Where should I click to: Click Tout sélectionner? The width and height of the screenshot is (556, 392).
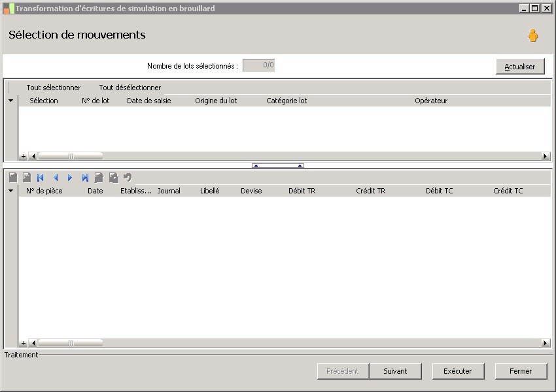pos(53,88)
